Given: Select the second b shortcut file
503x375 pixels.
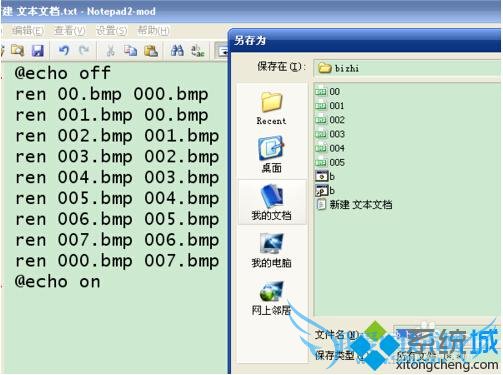Looking at the screenshot, I should coord(325,191).
